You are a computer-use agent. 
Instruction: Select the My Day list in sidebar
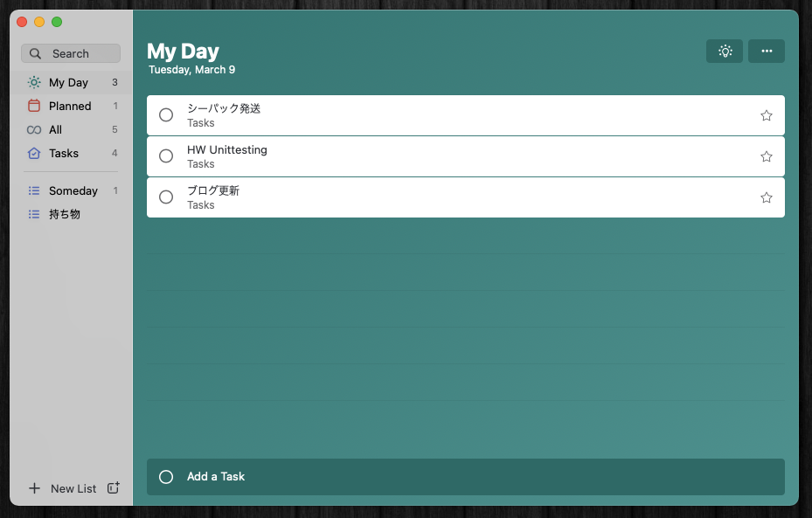click(68, 83)
